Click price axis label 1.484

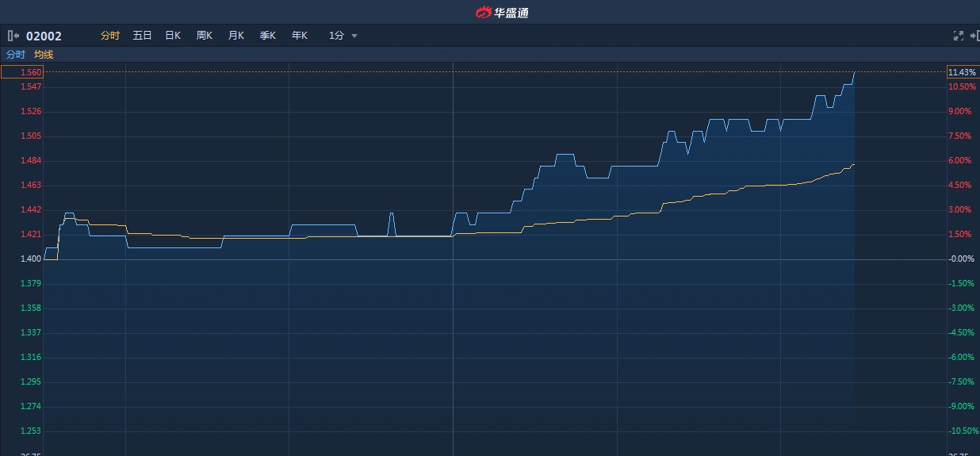(31, 160)
